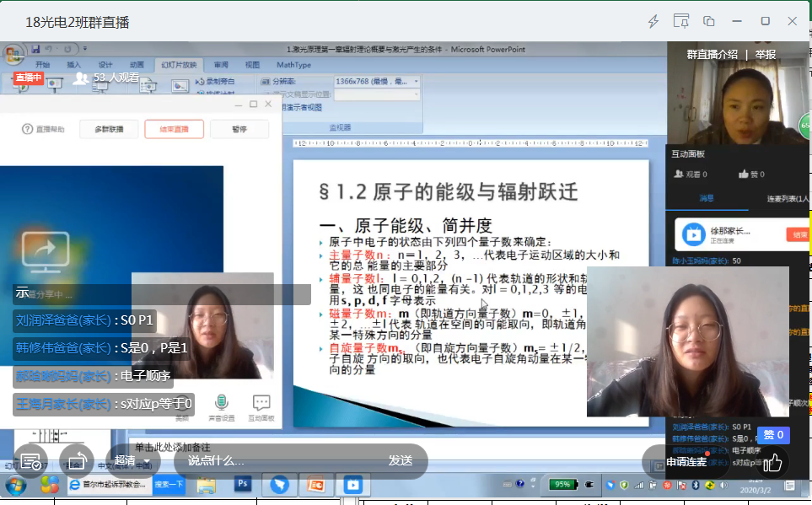This screenshot has width=812, height=505.
Task: Click the 多群联播 button
Action: click(110, 129)
